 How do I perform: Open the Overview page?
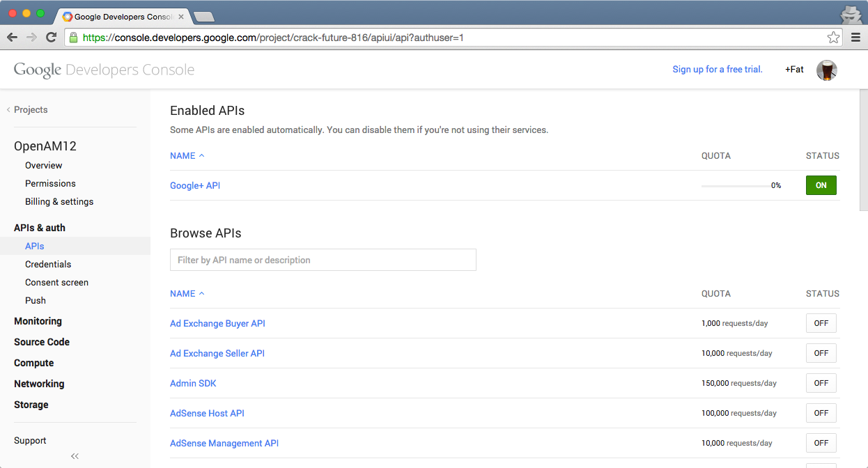click(x=43, y=165)
